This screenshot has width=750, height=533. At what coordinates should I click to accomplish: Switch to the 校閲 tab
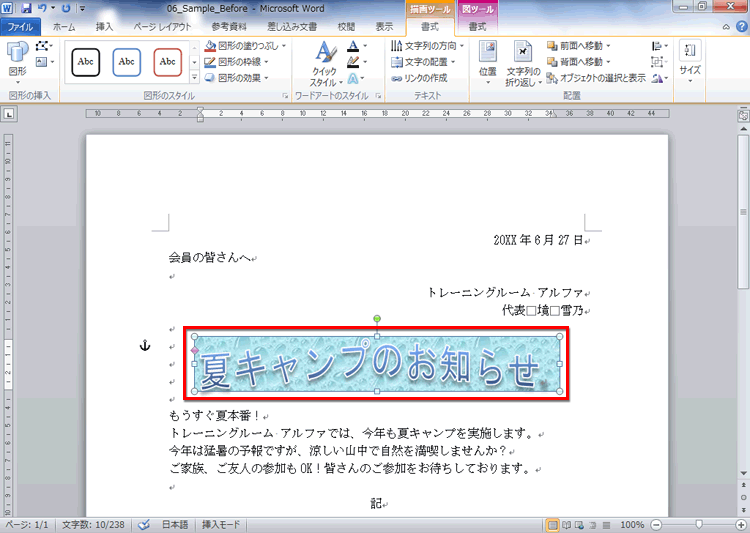pyautogui.click(x=346, y=27)
